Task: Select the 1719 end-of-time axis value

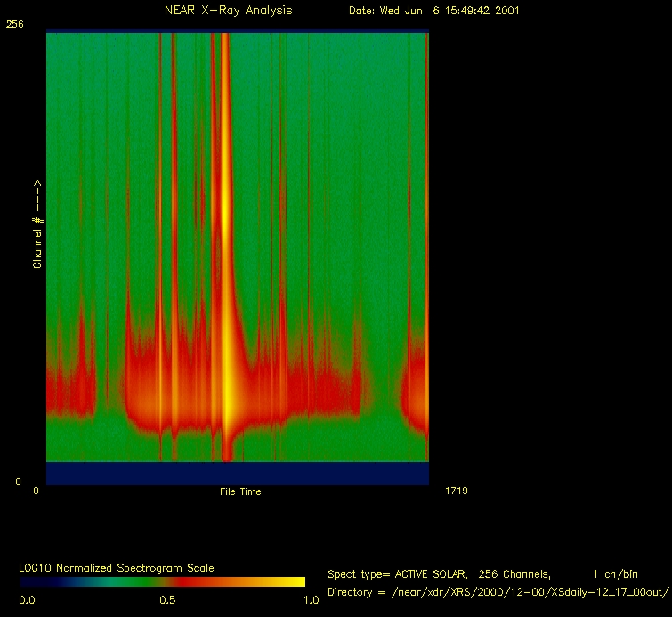Action: click(455, 491)
